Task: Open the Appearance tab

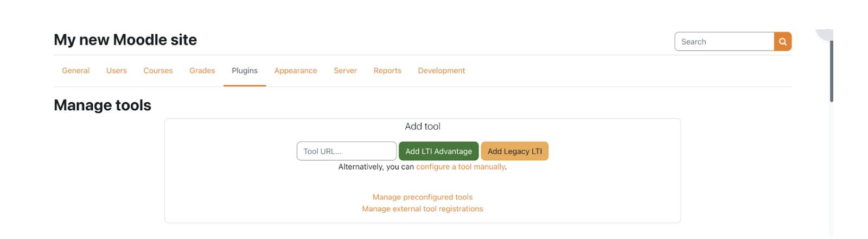Action: coord(296,71)
